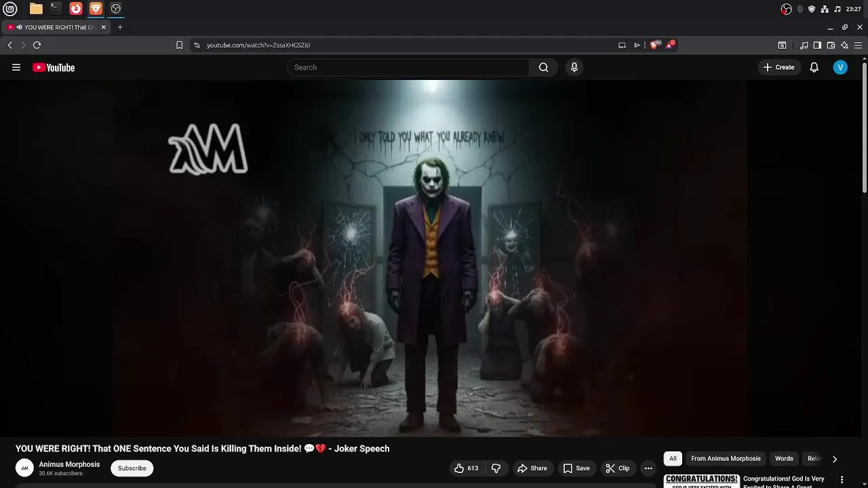Show more filter chips with arrow
The width and height of the screenshot is (868, 488).
(x=835, y=459)
